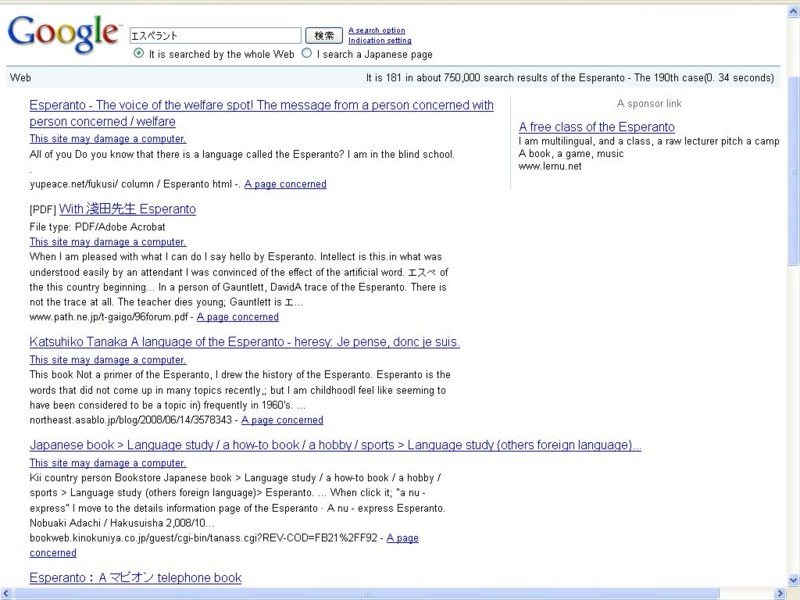
Task: Select 'I search a Japanese page' radio
Action: [x=306, y=53]
